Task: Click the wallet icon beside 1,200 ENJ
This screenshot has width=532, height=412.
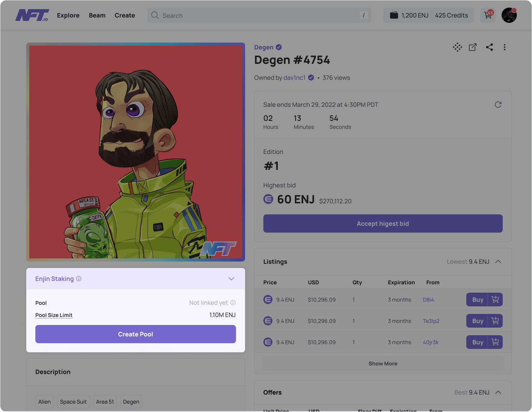Action: tap(394, 15)
